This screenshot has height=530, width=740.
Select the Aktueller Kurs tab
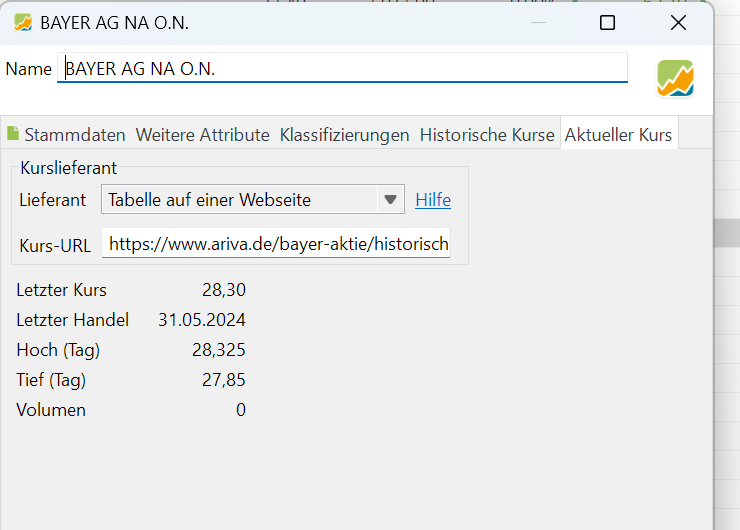[x=619, y=135]
